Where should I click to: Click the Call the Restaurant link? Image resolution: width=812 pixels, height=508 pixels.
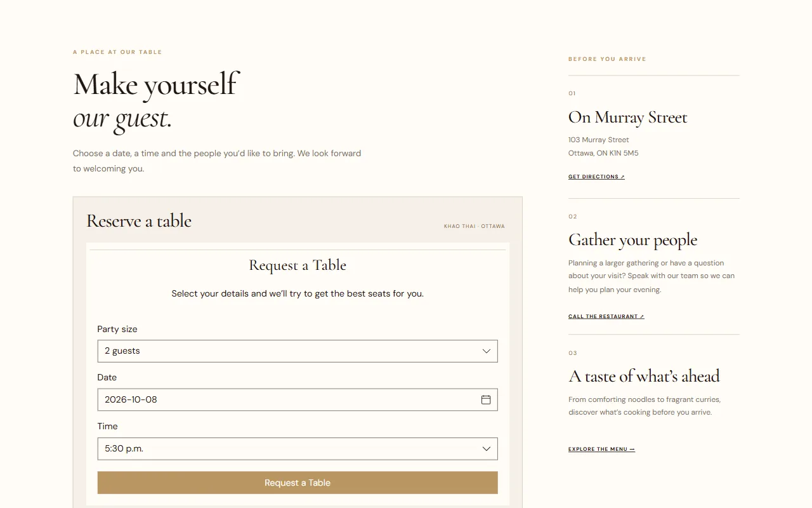click(606, 316)
